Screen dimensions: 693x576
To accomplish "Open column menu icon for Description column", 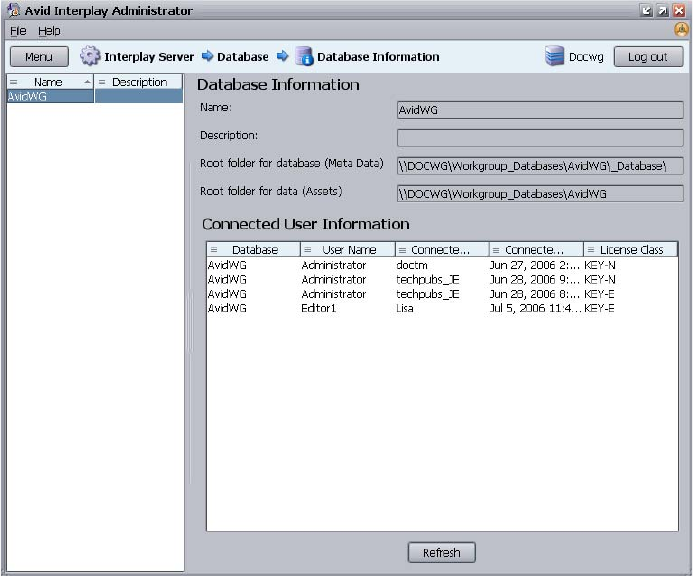I will [102, 82].
